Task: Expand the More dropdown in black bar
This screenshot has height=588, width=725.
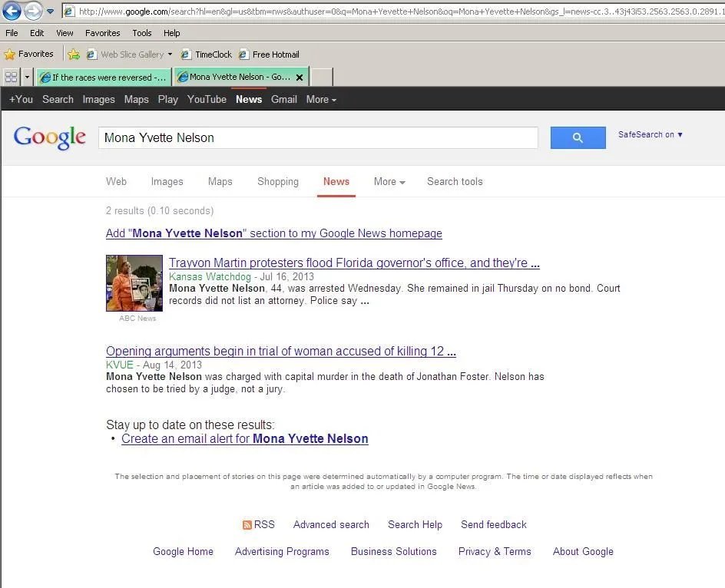Action: (x=321, y=100)
